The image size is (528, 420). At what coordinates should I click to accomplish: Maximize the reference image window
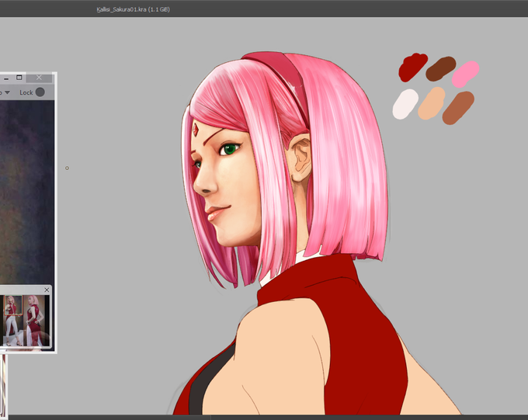click(19, 78)
